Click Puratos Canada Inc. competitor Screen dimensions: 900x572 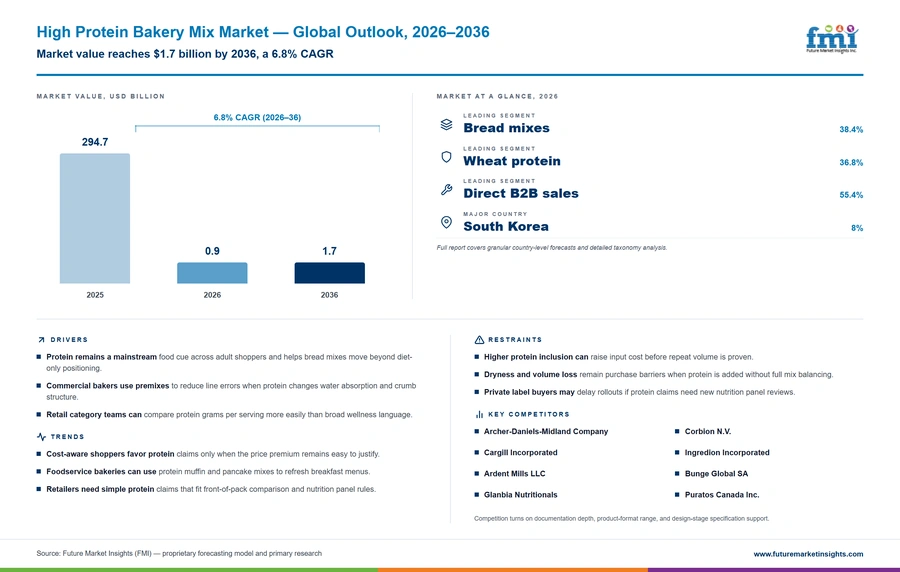721,495
